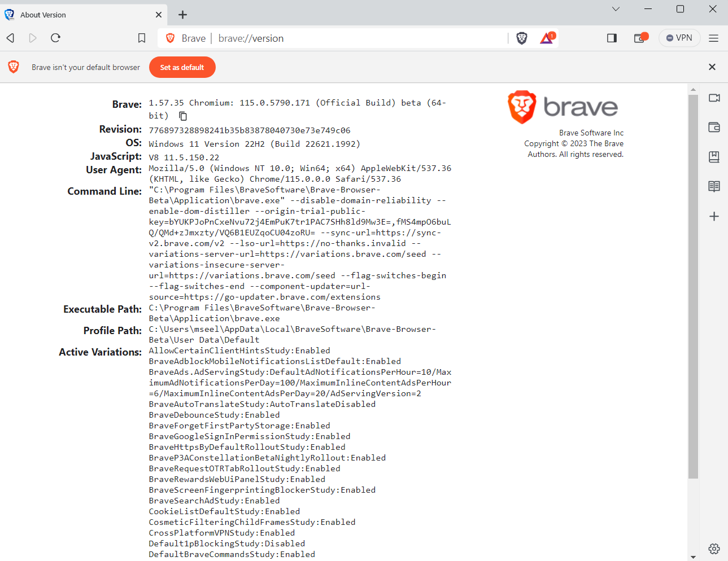Viewport: 728px width, 561px height.
Task: Click the scrollbar down arrow
Action: (693, 557)
